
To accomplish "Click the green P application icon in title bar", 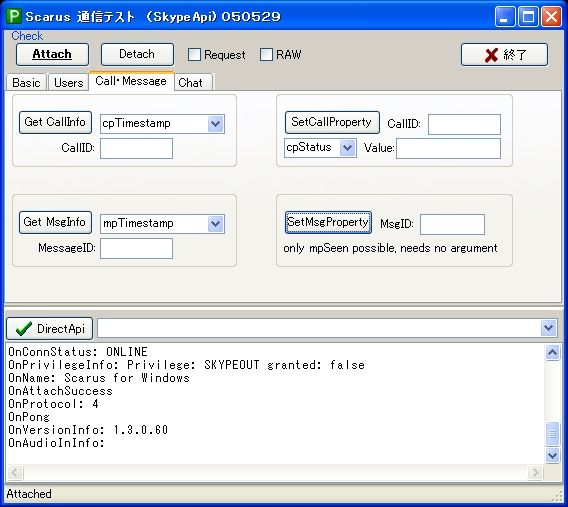I will tap(14, 16).
